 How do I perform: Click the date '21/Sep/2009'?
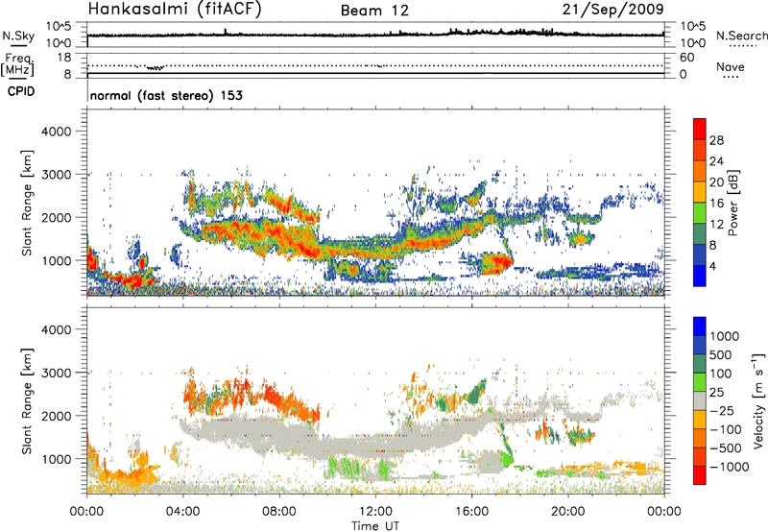point(612,9)
